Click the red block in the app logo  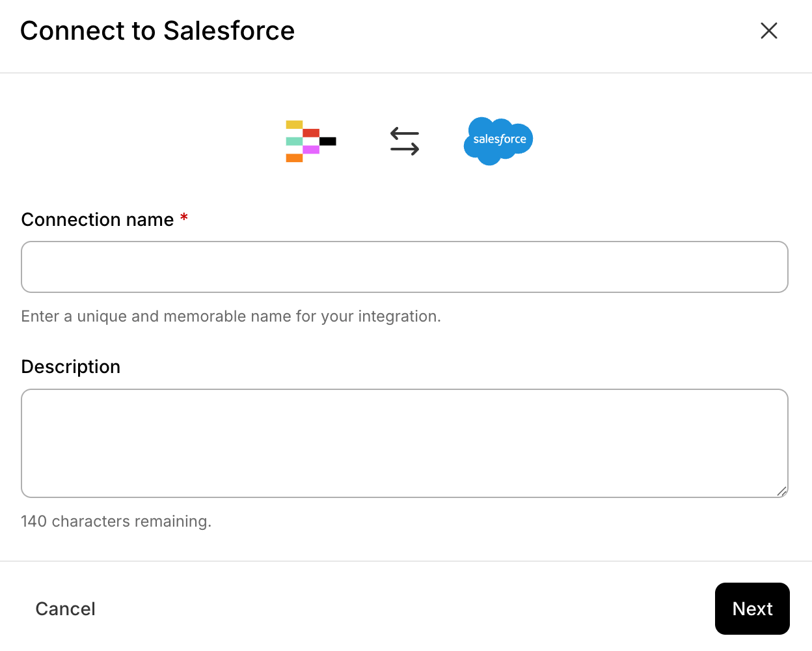point(311,133)
